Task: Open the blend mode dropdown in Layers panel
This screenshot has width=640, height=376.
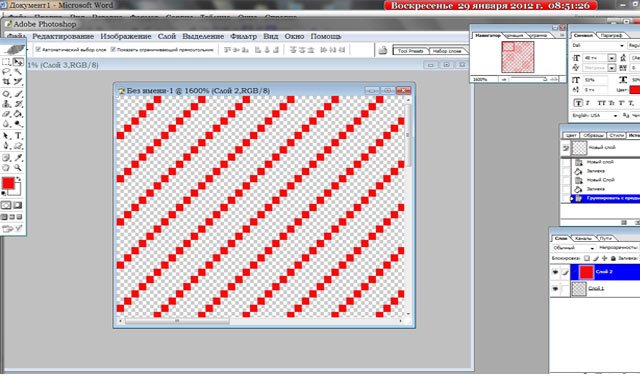Action: pos(573,248)
